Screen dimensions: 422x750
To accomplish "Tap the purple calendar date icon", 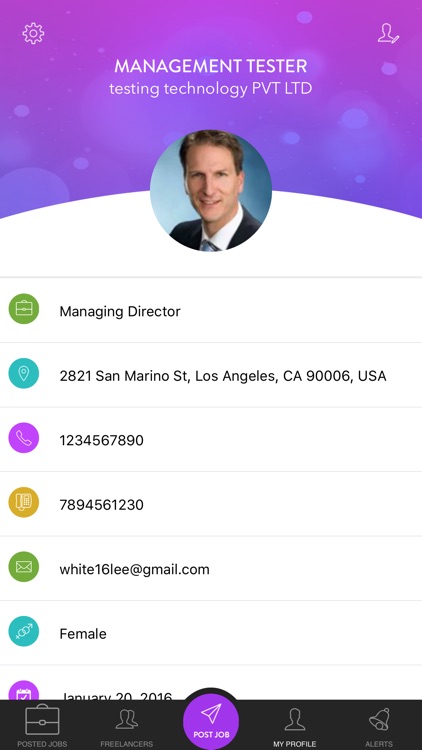I will click(23, 690).
